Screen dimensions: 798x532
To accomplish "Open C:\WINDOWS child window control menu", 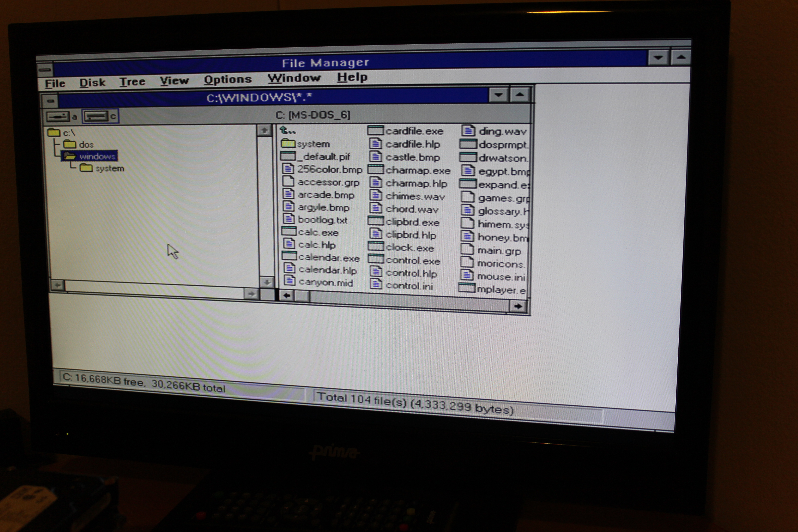I will tap(50, 101).
